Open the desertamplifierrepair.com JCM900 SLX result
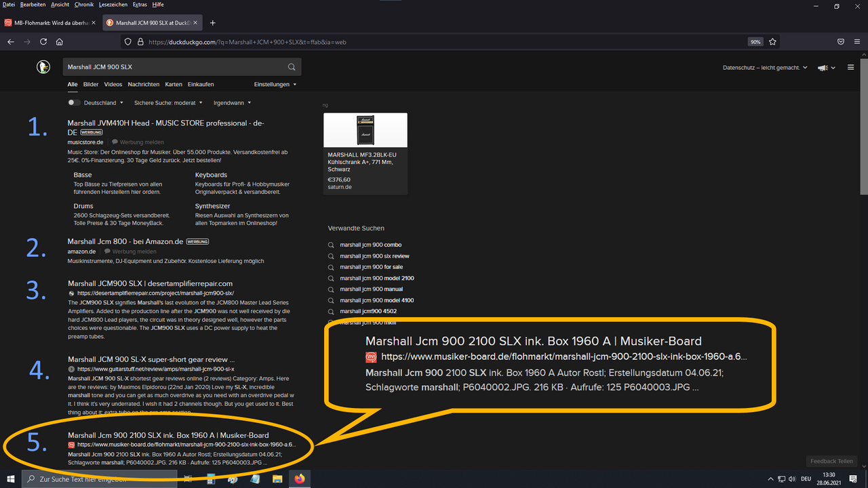This screenshot has height=488, width=868. pos(150,283)
